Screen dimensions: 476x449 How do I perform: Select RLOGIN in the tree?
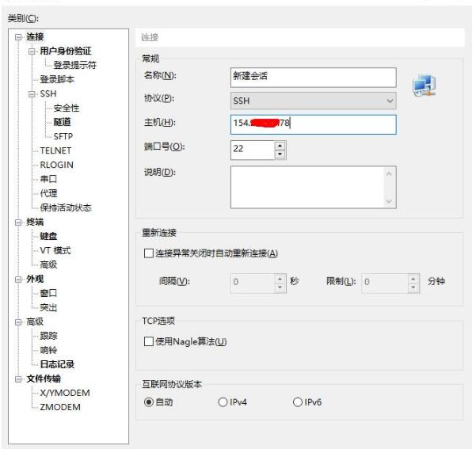pos(56,165)
